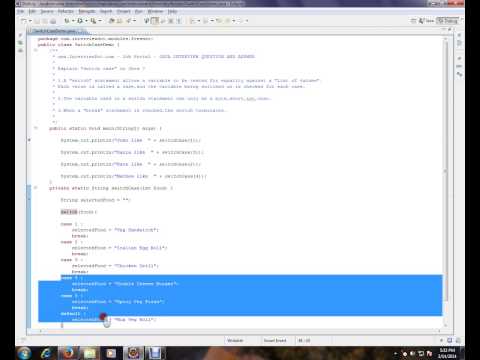This screenshot has width=480, height=360.
Task: Switch to the Debug perspective button
Action: 448,21
